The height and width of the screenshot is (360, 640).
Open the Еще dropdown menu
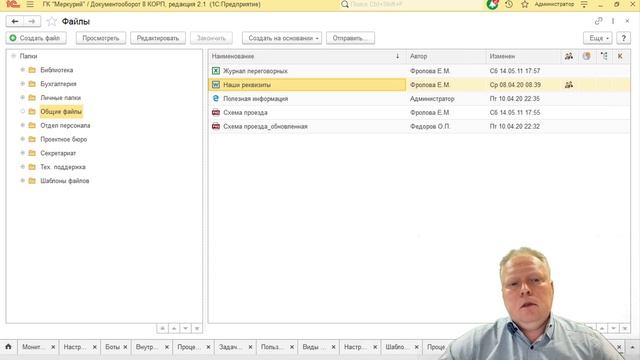[598, 38]
